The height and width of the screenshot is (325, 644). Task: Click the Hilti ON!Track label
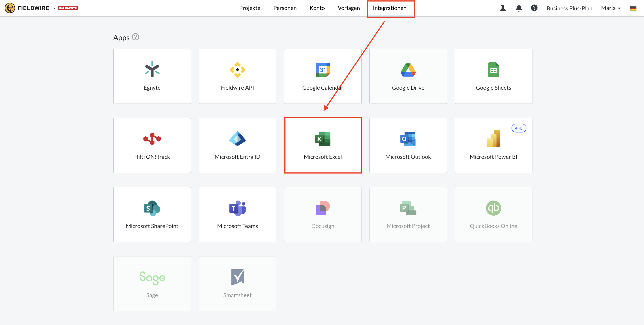(x=152, y=157)
